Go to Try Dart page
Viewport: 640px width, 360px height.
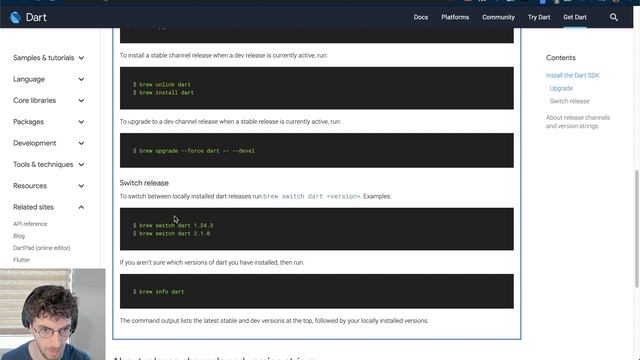(x=539, y=17)
